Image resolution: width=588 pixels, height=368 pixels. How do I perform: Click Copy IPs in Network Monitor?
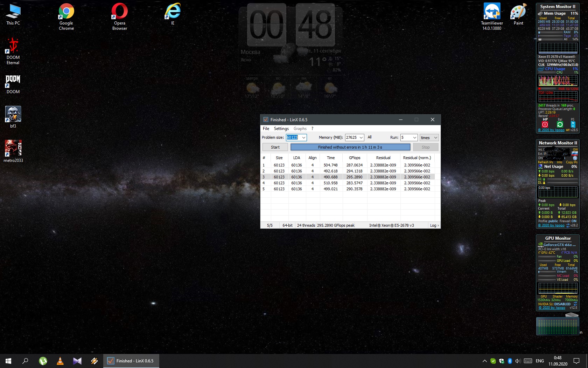pyautogui.click(x=572, y=162)
